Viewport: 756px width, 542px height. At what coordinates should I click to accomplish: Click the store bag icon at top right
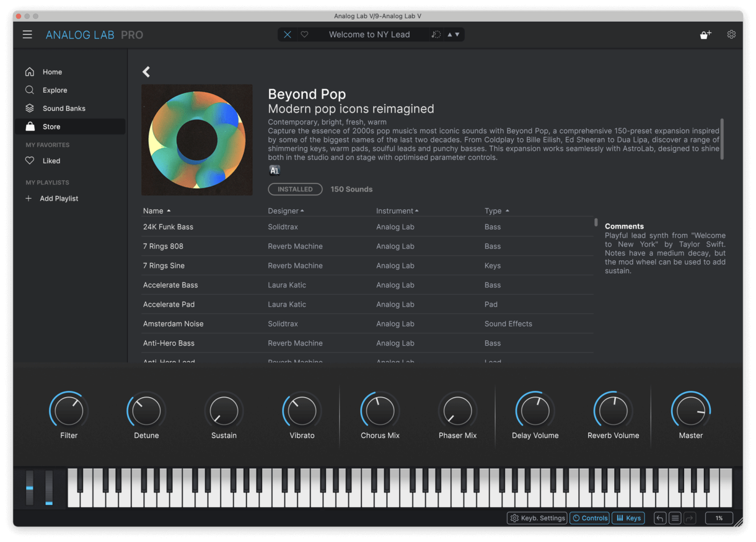pos(705,34)
